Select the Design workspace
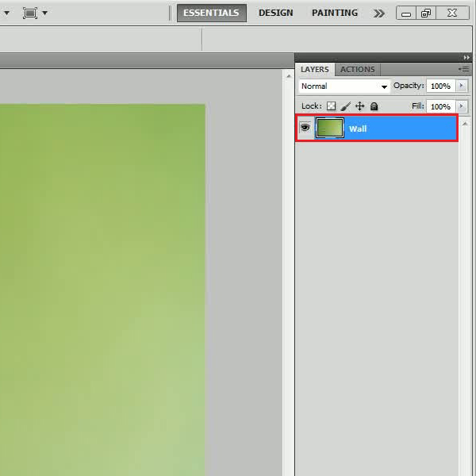Screen dimensions: 476x476 [275, 13]
